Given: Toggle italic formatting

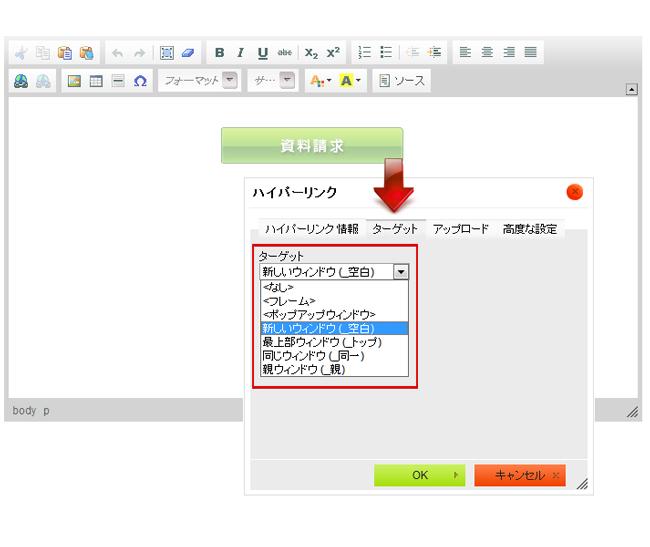Looking at the screenshot, I should pyautogui.click(x=240, y=53).
